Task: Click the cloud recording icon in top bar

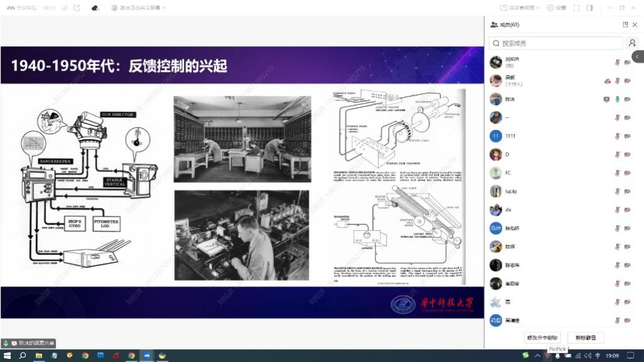Action: (x=95, y=8)
